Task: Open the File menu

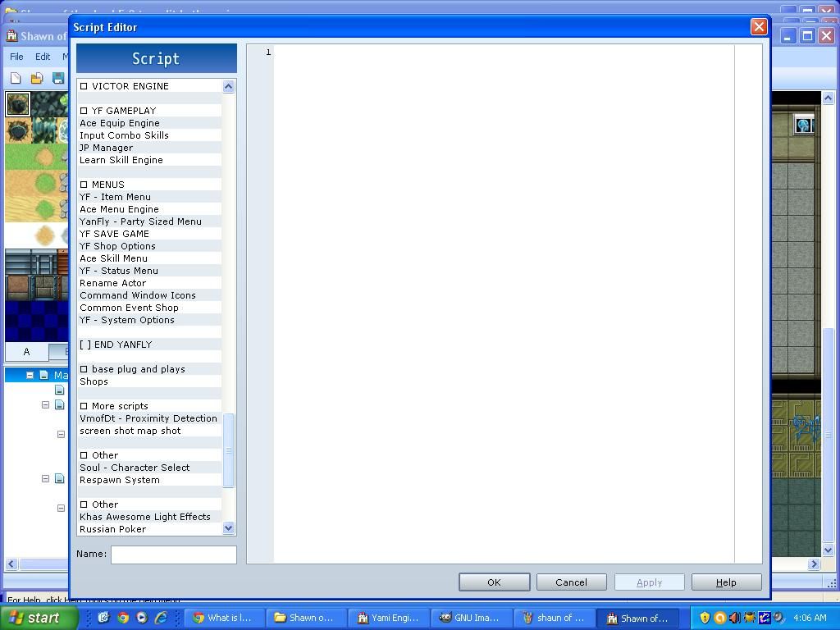Action: 16,57
